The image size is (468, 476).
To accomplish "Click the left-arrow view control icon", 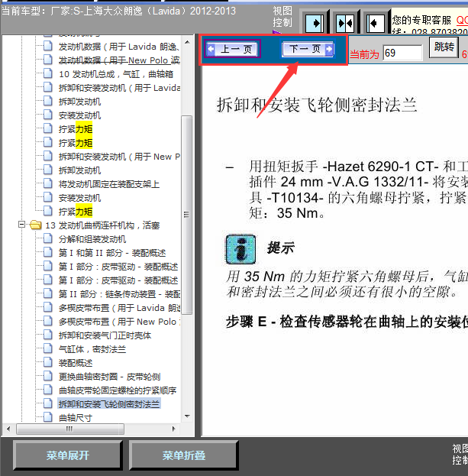I will point(376,23).
